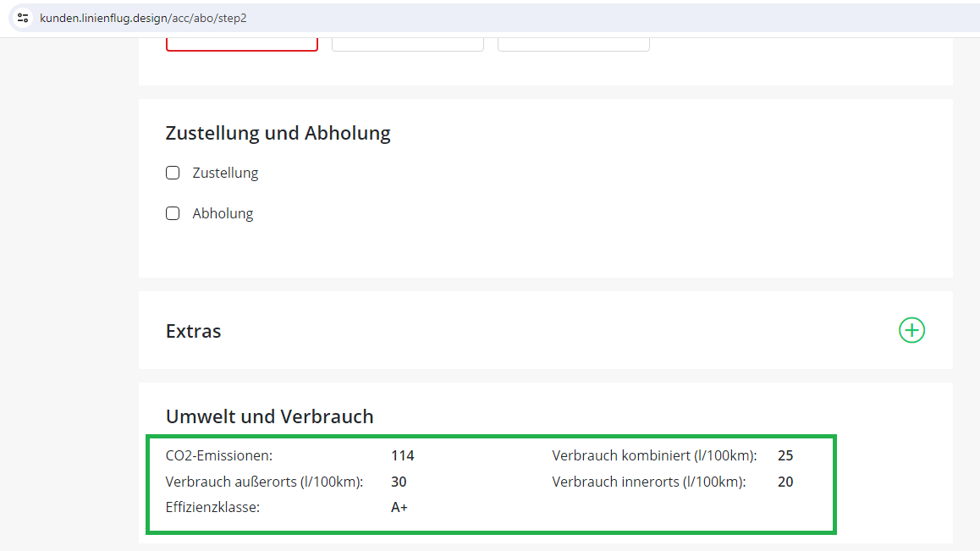Choose the middle option card at top

click(407, 43)
